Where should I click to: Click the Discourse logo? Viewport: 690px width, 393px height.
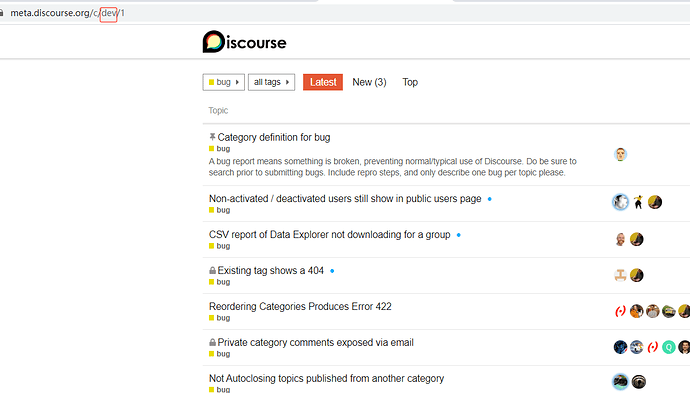pyautogui.click(x=244, y=42)
